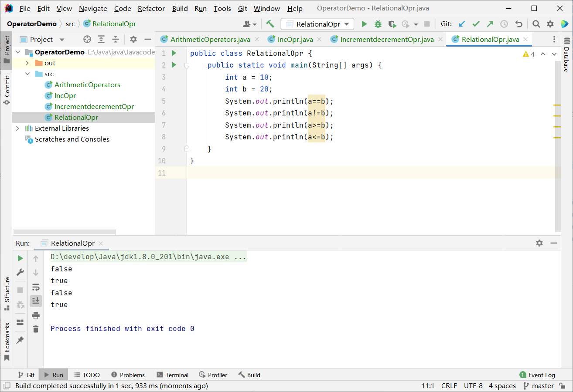This screenshot has height=392, width=573.
Task: Toggle soft-wrap in Run console
Action: 36,287
